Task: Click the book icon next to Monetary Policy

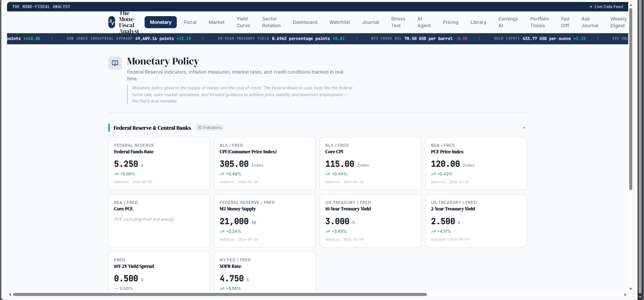Action: (x=115, y=63)
